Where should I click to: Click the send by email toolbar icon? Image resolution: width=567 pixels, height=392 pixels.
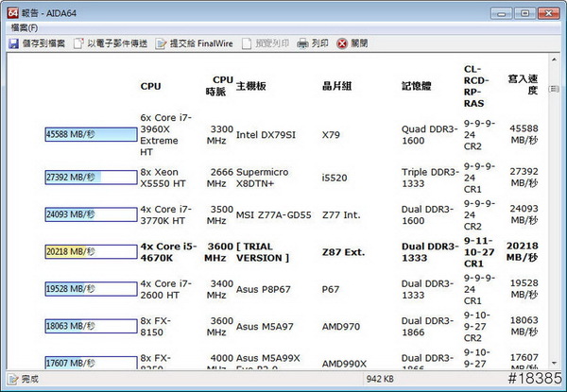pos(79,43)
